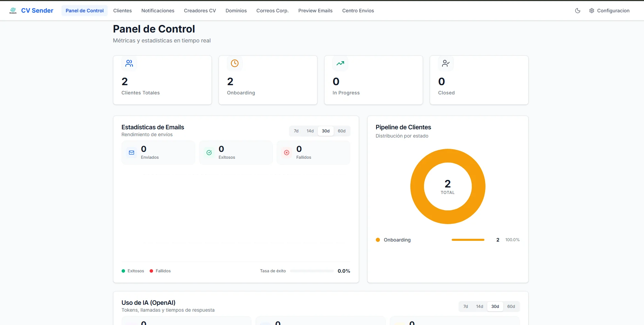Click the green Exitosos legend dot
Screen dimensions: 644x325
point(123,271)
